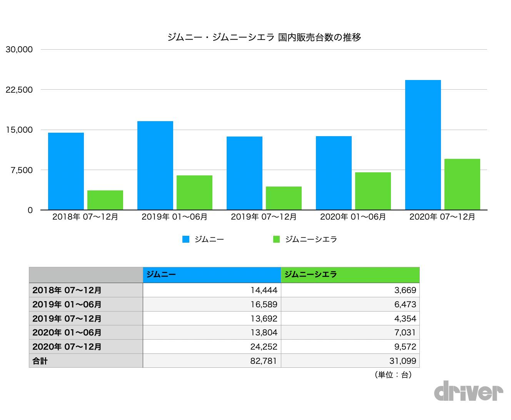The image size is (511, 420).
Task: Click the x-axis label 2019年 01〜06月
Action: pyautogui.click(x=175, y=217)
